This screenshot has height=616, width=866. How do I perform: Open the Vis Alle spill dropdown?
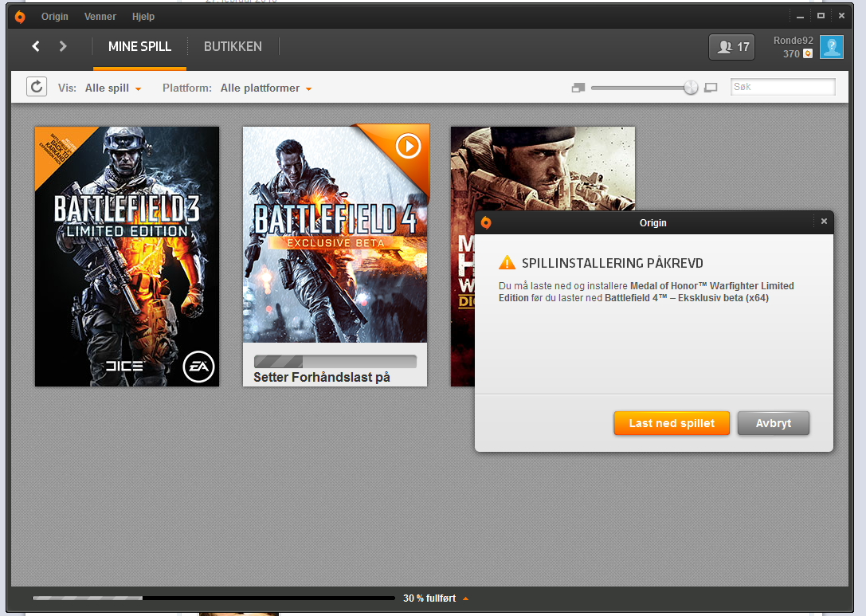(113, 88)
